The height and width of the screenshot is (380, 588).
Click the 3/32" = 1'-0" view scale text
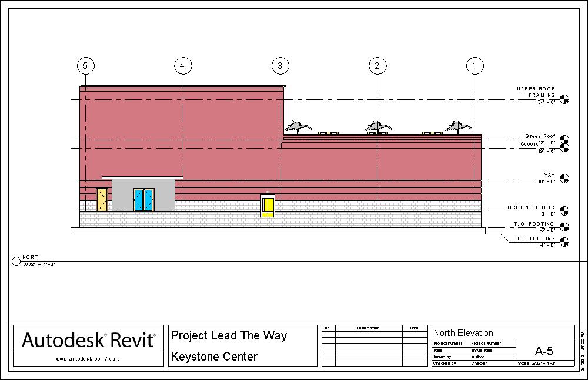tap(39, 264)
